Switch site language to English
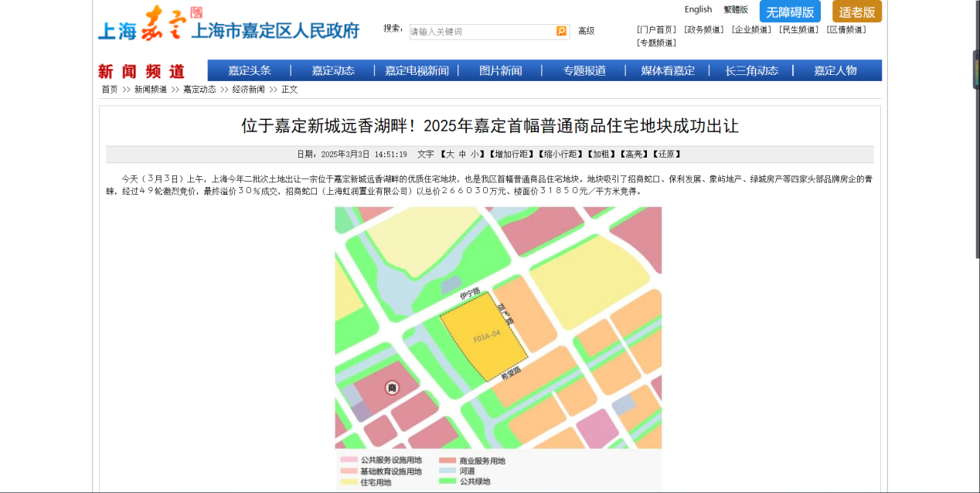This screenshot has height=493, width=980. click(x=698, y=9)
